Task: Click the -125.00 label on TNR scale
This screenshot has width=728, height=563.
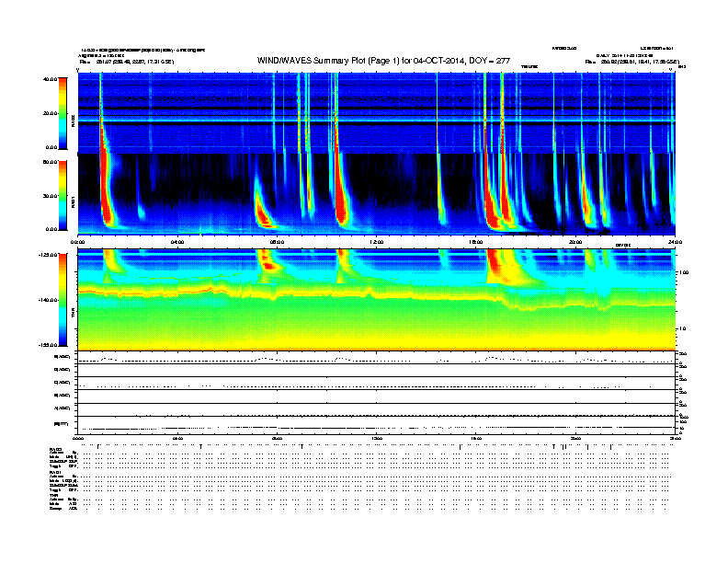Action: click(x=48, y=255)
